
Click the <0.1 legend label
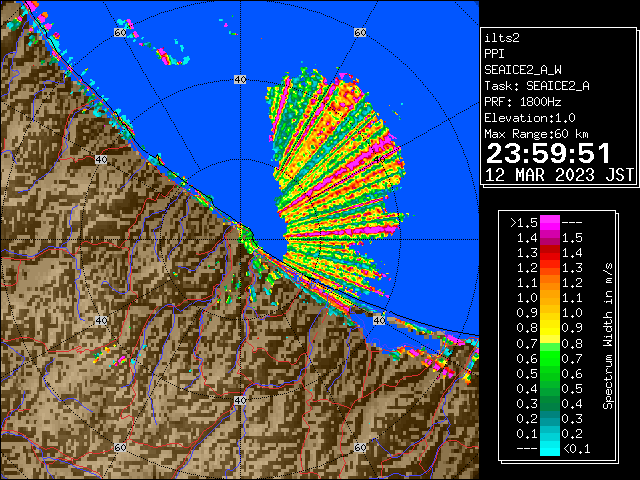tap(577, 449)
